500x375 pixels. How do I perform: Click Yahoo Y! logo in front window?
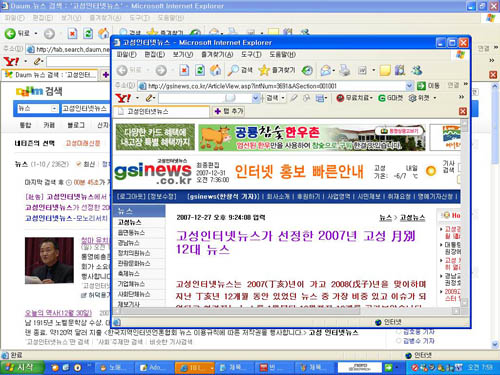pyautogui.click(x=123, y=98)
